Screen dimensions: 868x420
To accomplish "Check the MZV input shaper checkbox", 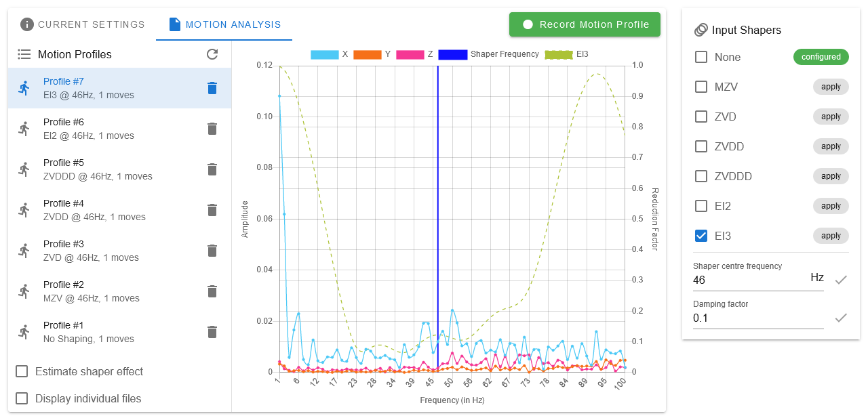I will [x=701, y=87].
